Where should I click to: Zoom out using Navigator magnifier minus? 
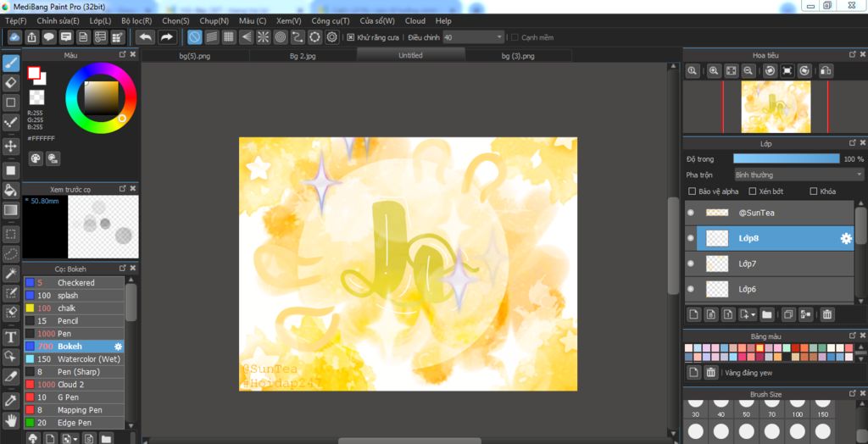click(x=748, y=71)
